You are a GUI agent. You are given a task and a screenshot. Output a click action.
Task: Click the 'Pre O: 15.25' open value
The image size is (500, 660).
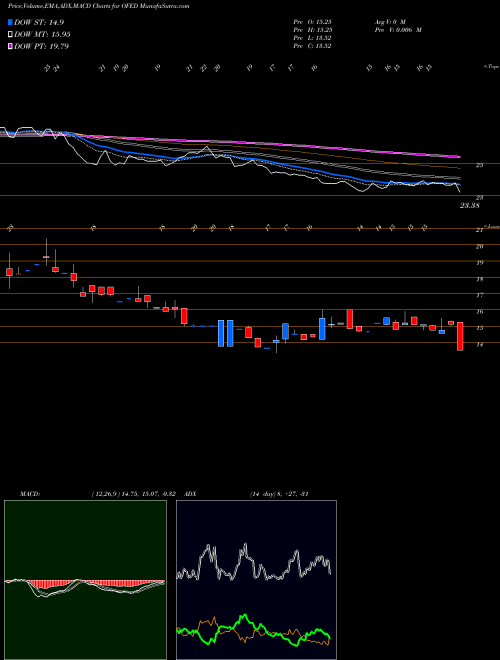(313, 21)
